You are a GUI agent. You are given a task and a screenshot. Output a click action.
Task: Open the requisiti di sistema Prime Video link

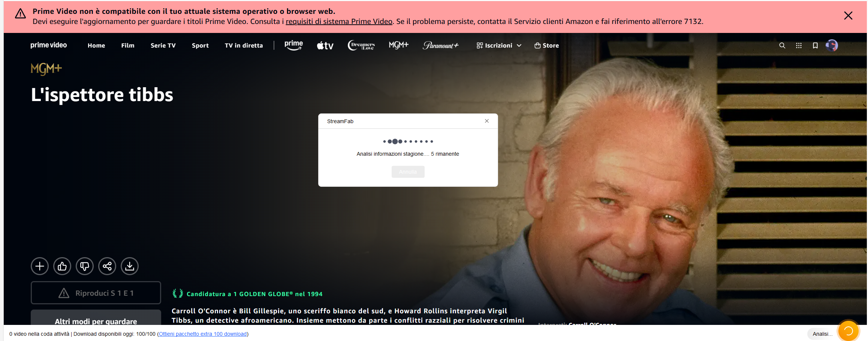pos(339,21)
